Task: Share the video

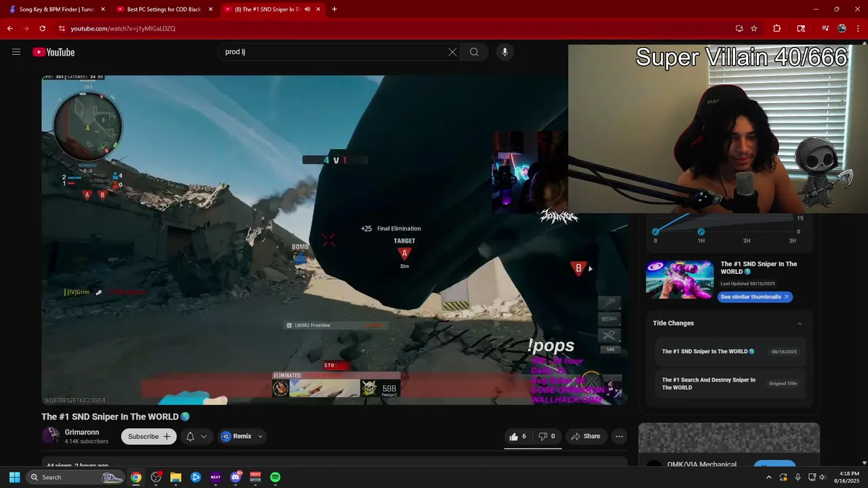Action: point(586,436)
